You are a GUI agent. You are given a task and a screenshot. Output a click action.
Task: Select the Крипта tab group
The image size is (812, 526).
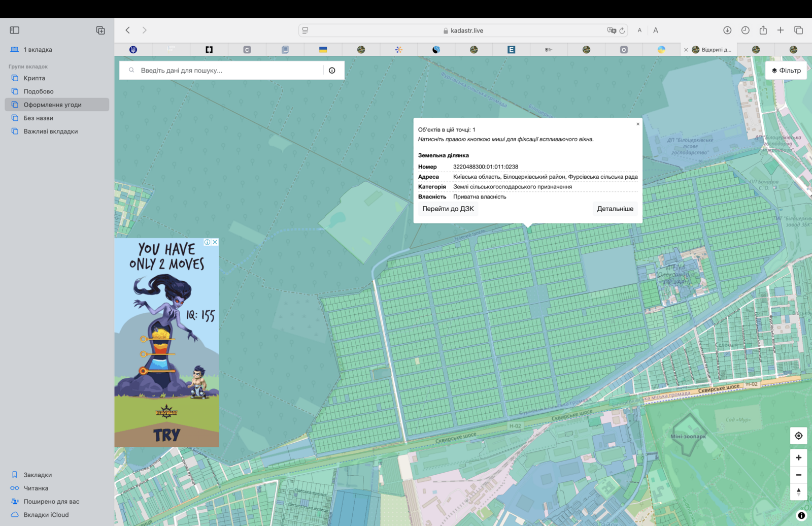click(35, 78)
